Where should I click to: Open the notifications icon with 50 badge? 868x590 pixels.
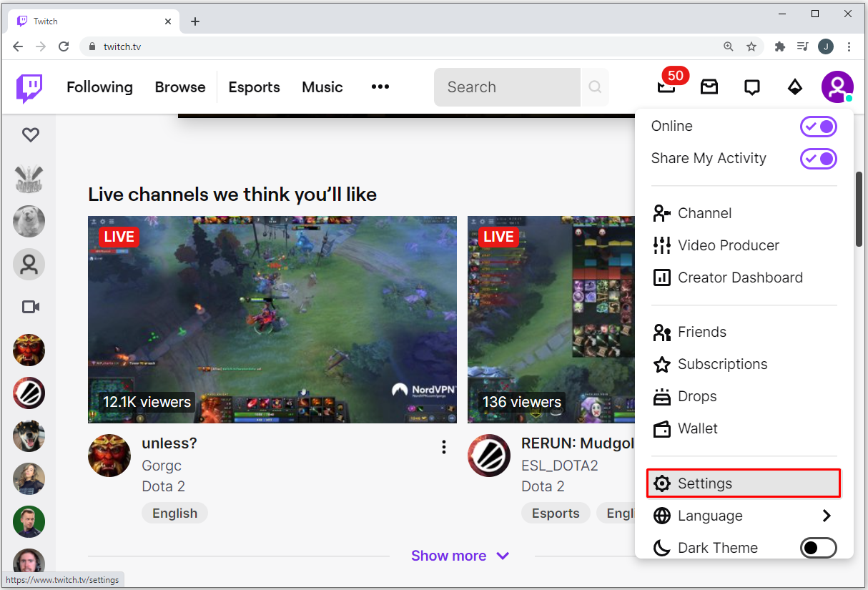click(x=666, y=87)
